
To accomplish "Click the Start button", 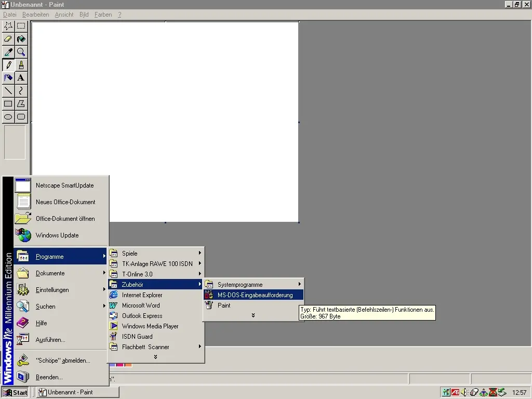I will click(x=15, y=393).
